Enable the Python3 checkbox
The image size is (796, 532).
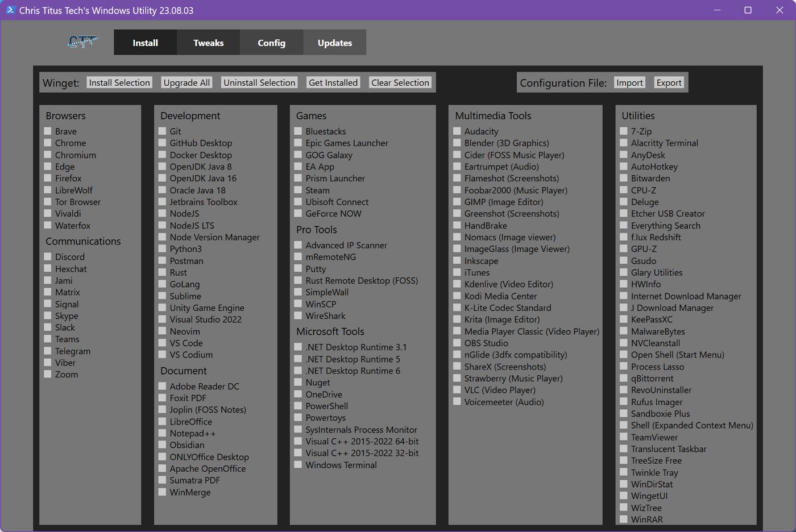[163, 248]
